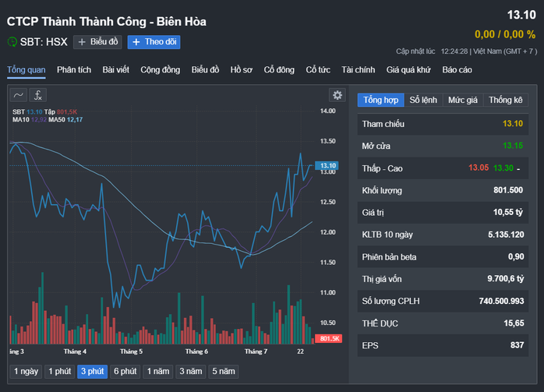Click the Tháng 5 x-axis label

tap(131, 351)
